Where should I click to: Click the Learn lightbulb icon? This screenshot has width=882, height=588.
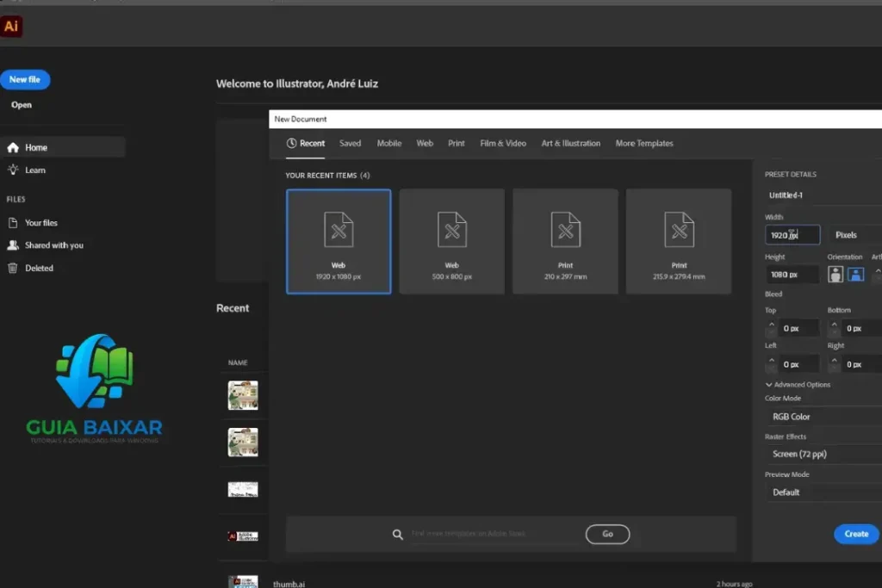coord(13,170)
